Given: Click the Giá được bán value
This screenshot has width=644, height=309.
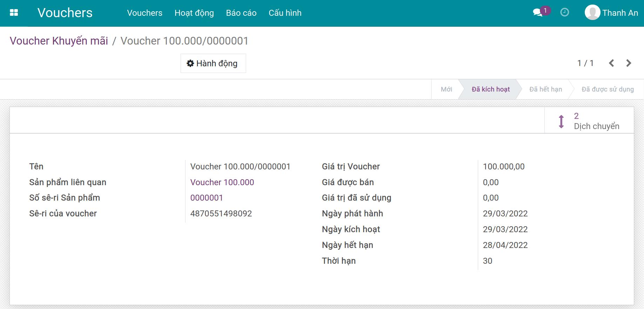Looking at the screenshot, I should tap(491, 182).
